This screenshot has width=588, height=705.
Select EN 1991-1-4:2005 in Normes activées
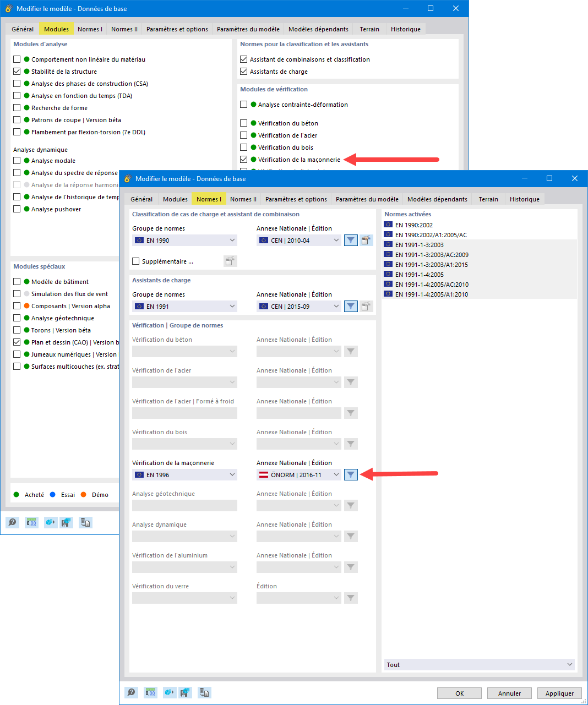point(480,275)
